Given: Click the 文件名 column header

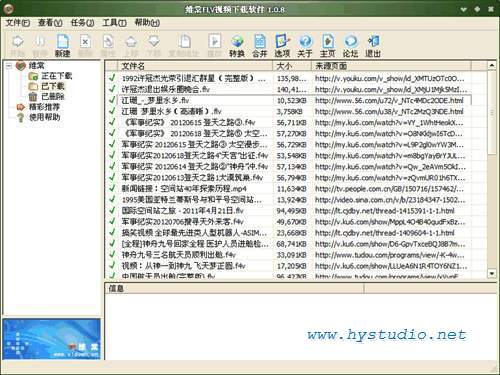Looking at the screenshot, I should point(195,66).
